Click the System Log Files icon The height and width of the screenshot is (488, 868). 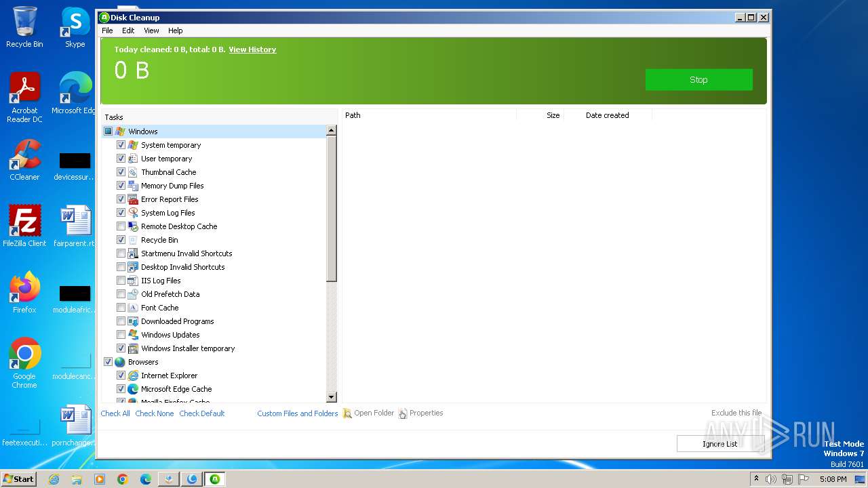[133, 213]
